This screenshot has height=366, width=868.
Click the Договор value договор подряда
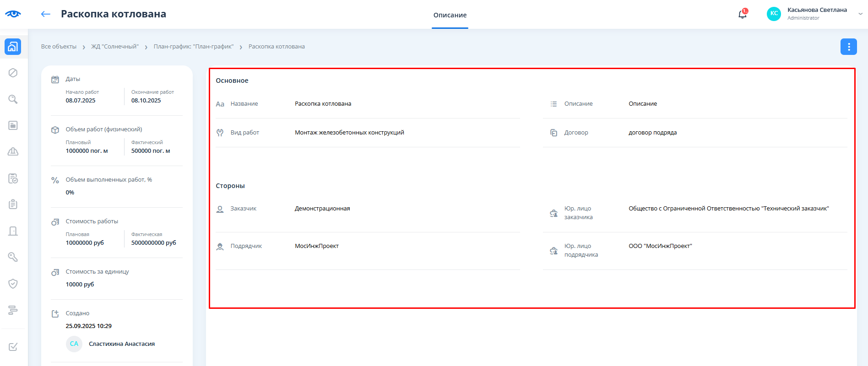tap(652, 133)
